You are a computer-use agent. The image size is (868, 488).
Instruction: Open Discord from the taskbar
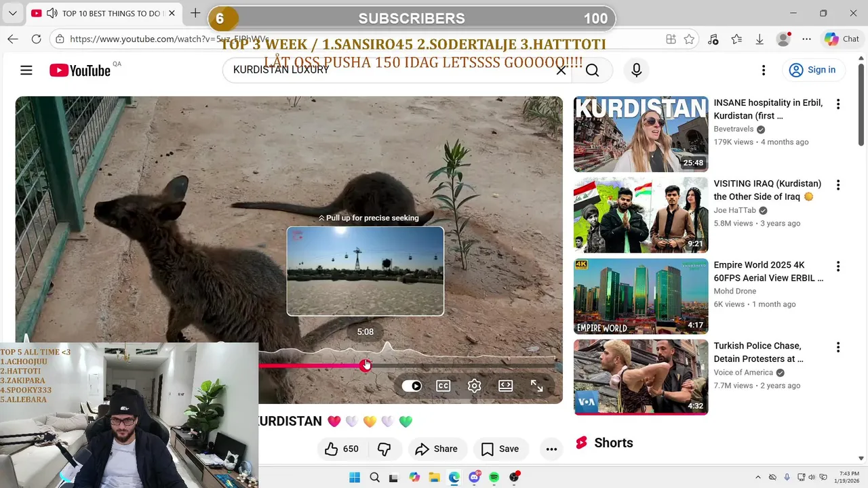(474, 477)
